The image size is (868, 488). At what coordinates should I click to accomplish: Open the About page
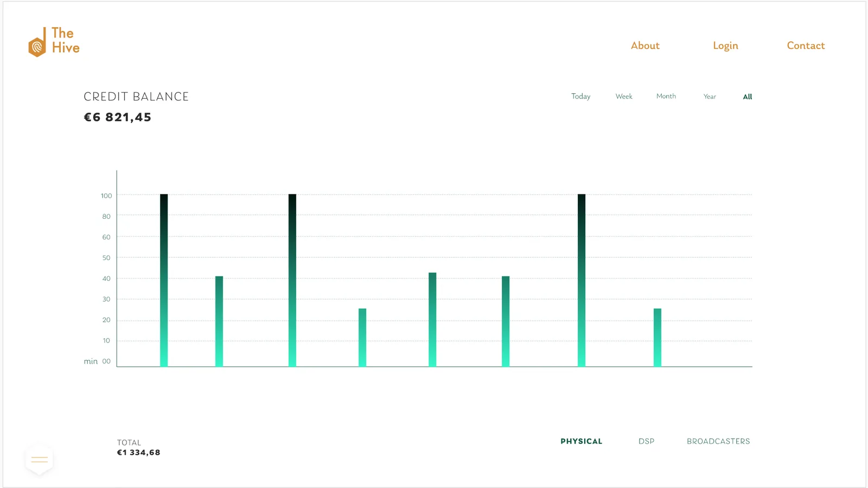point(645,46)
